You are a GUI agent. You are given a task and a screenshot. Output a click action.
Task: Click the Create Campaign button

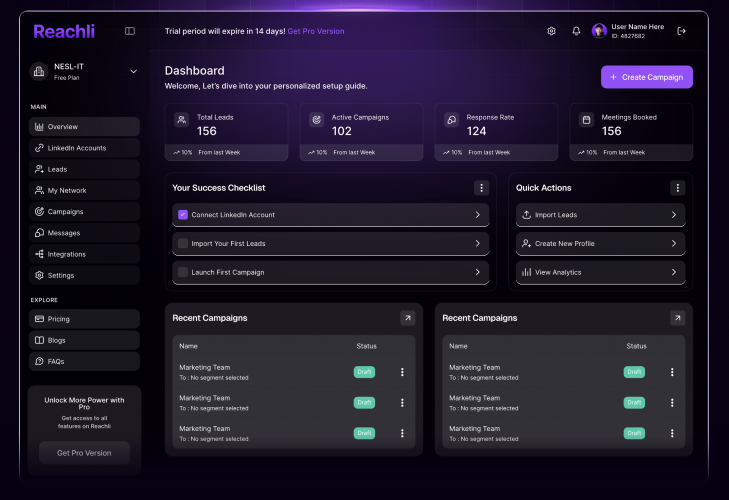coord(647,77)
